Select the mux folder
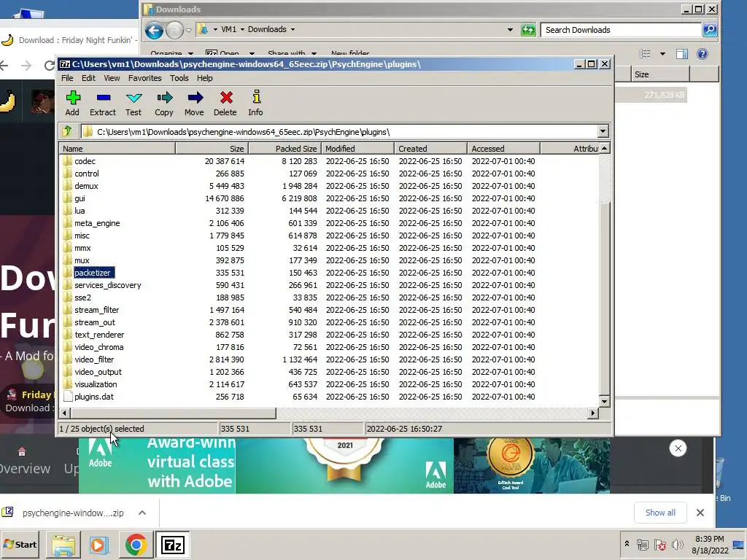The image size is (747, 560). pos(82,260)
